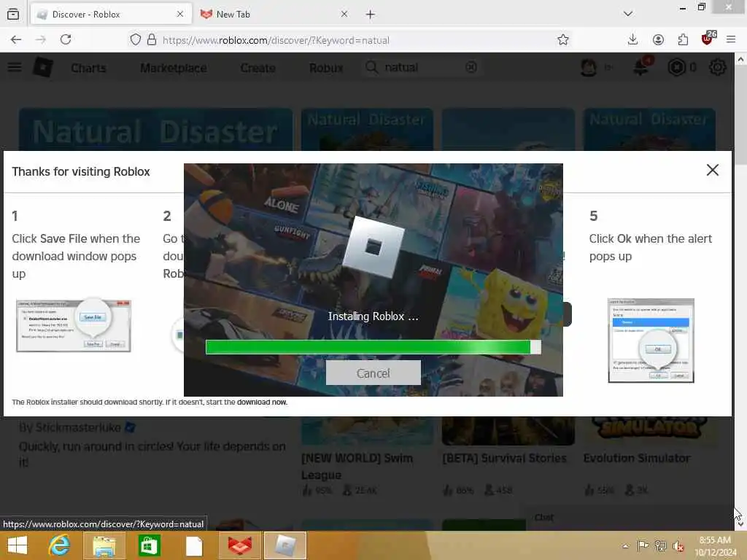Image resolution: width=747 pixels, height=560 pixels.
Task: Open the user avatar profile
Action: tap(589, 68)
